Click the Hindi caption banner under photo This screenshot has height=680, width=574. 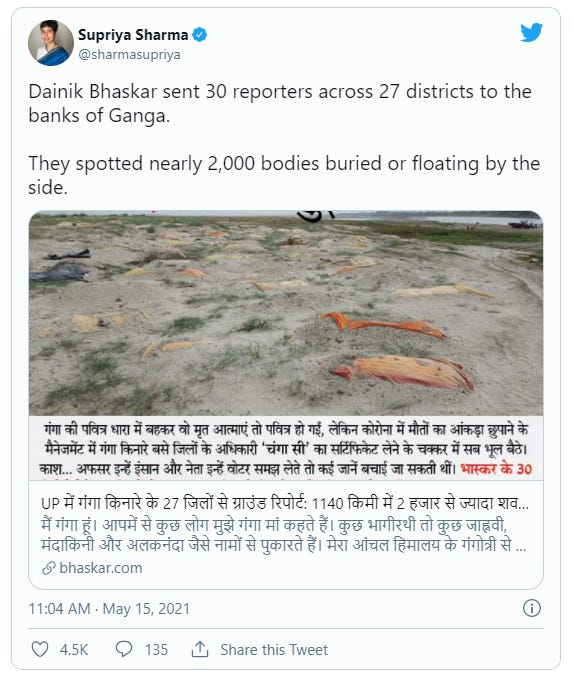pyautogui.click(x=286, y=448)
